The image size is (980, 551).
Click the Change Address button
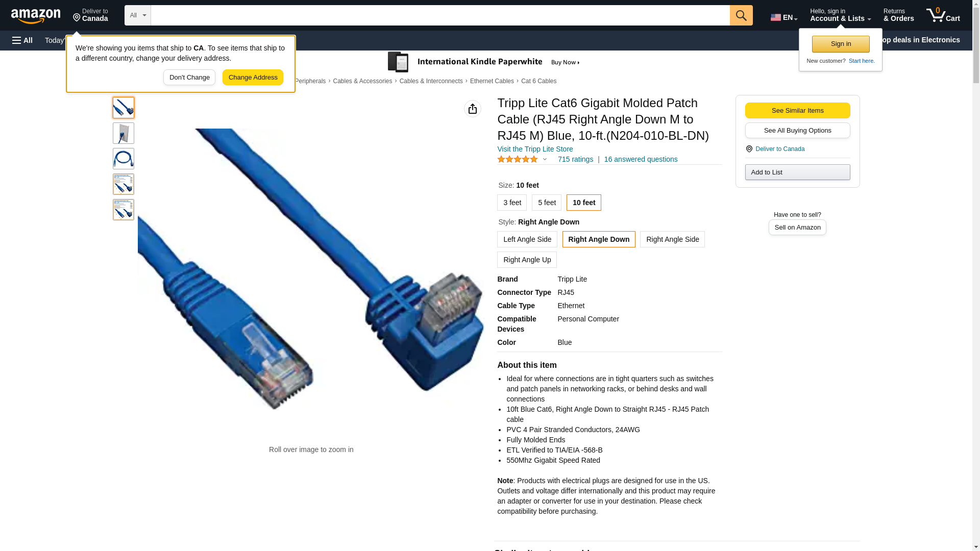[x=253, y=78]
